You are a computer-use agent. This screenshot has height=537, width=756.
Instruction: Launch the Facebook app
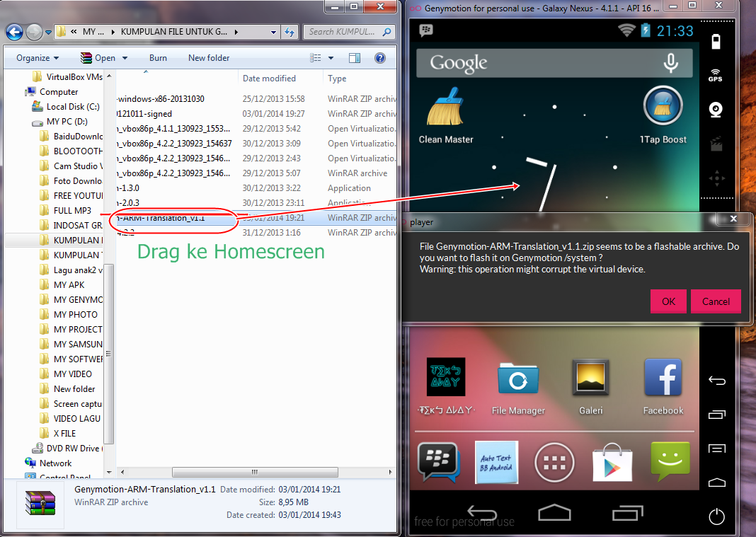pos(663,386)
